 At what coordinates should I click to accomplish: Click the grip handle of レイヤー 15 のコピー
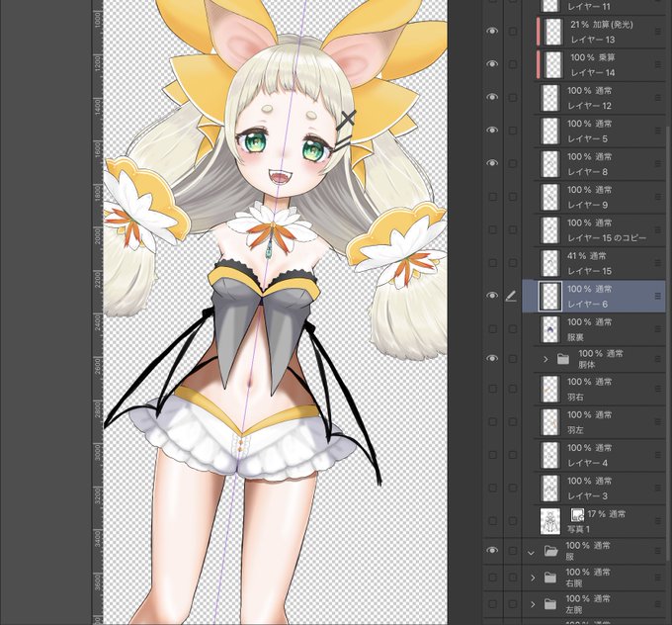point(658,229)
